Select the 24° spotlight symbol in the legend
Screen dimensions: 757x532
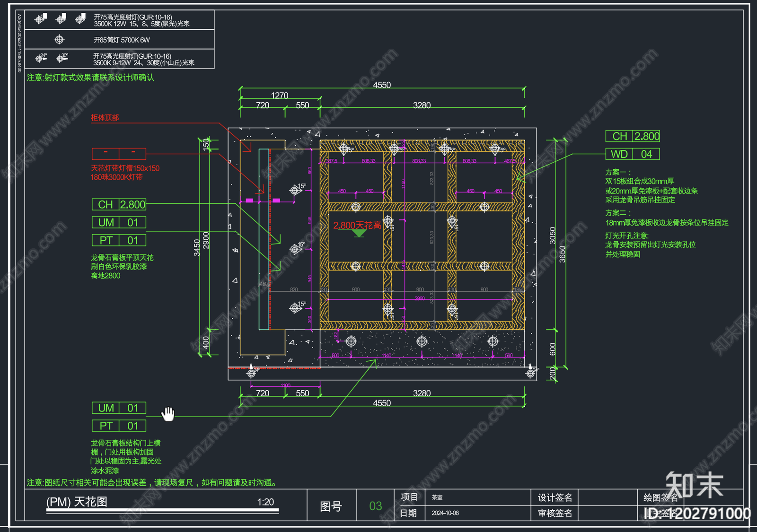[x=41, y=58]
